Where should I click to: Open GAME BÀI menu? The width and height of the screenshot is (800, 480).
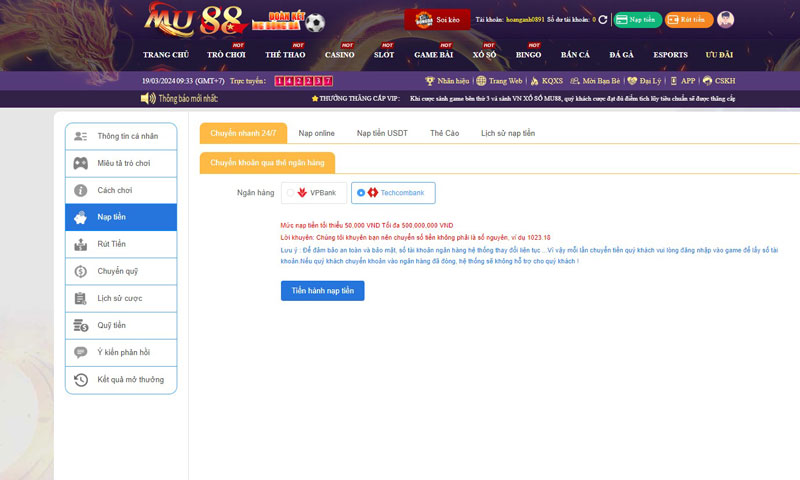point(434,55)
